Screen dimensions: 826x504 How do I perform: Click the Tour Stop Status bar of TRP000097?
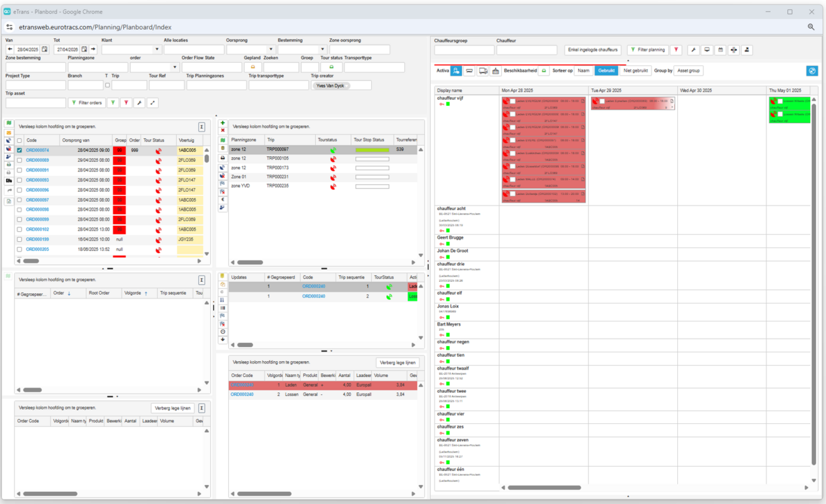[372, 150]
